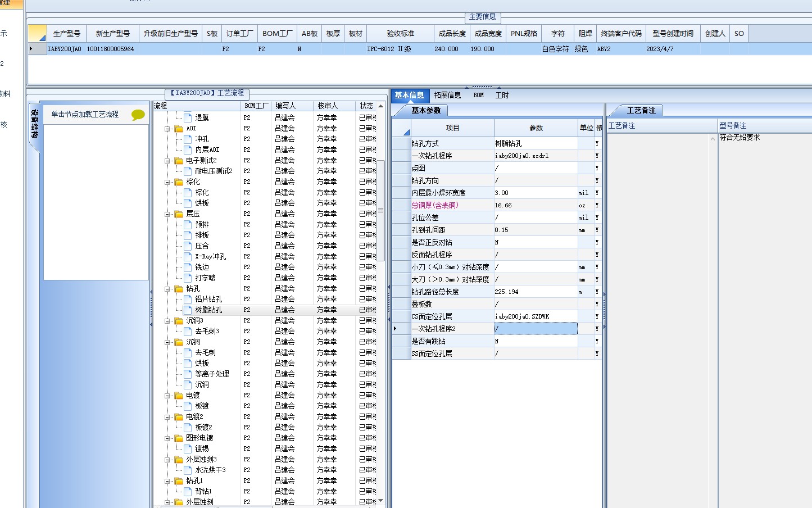Click the 耐电压测试2 document icon

(x=188, y=171)
